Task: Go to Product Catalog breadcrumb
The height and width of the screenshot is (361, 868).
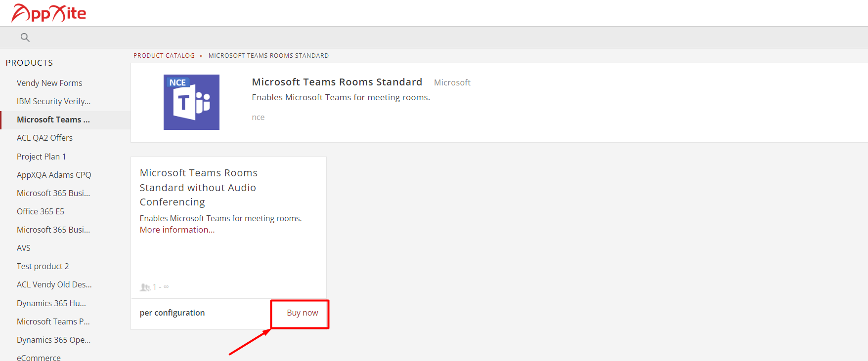Action: coord(164,56)
